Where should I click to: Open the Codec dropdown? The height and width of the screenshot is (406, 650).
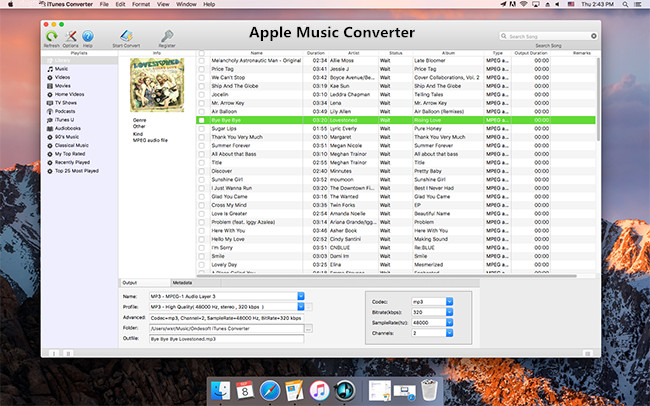pos(449,301)
